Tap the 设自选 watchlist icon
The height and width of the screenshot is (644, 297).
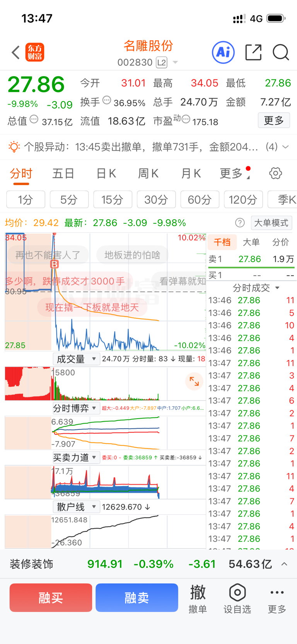point(237,599)
